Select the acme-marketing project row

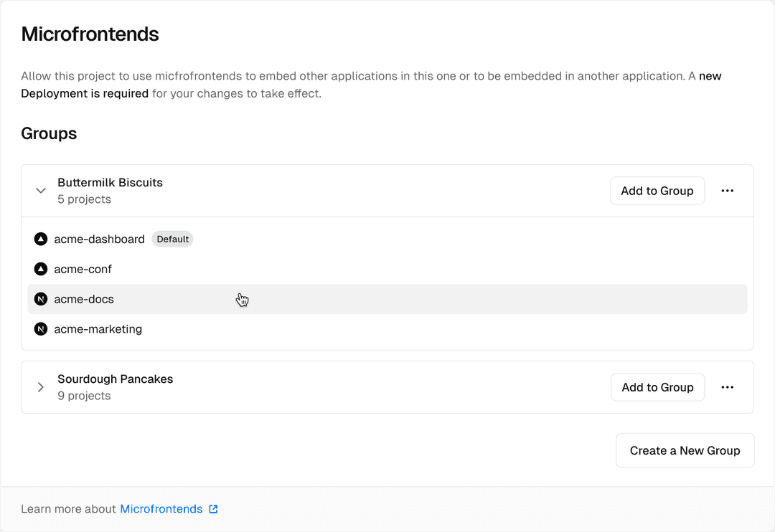coord(98,329)
